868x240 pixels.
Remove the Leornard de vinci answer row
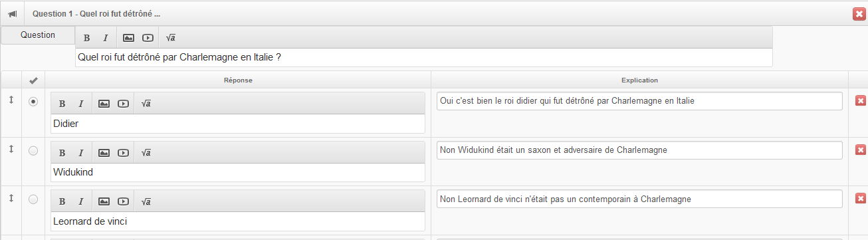[x=860, y=199]
